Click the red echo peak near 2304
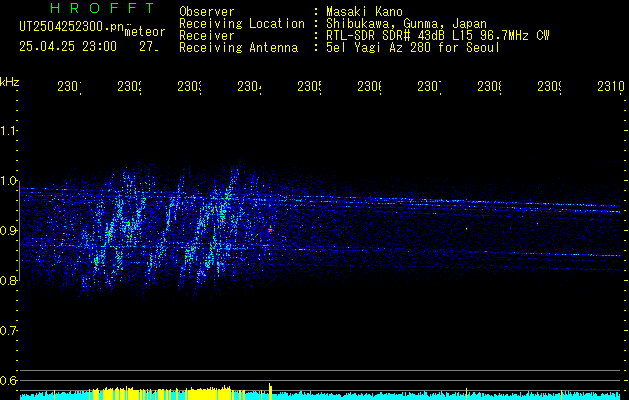This screenshot has height=400, width=629. (270, 230)
